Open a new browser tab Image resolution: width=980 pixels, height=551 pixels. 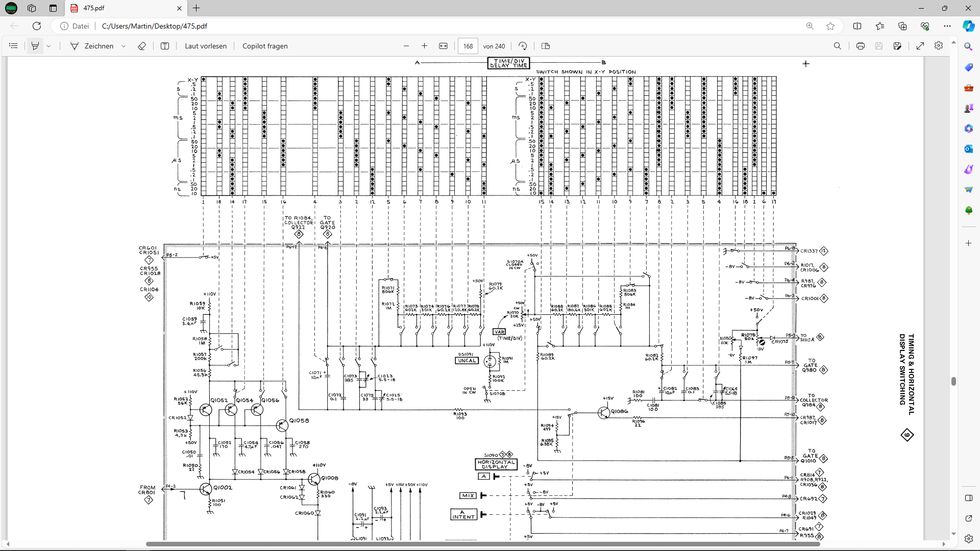point(197,8)
